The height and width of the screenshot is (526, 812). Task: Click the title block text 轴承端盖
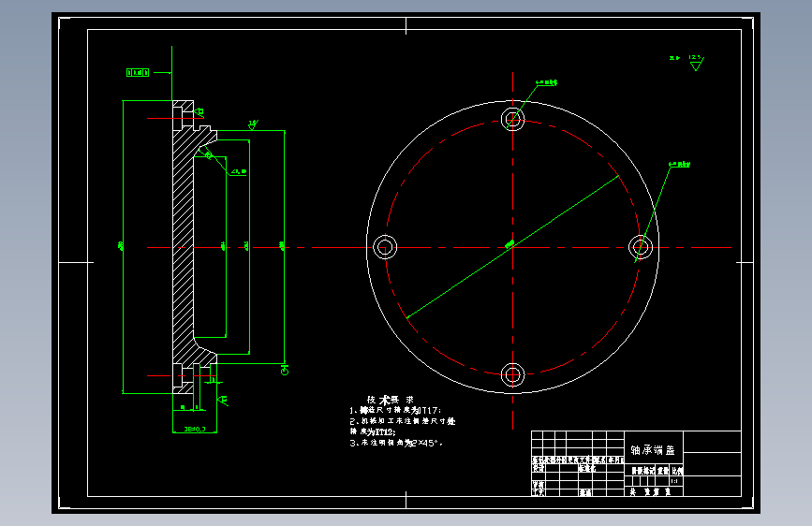click(653, 450)
